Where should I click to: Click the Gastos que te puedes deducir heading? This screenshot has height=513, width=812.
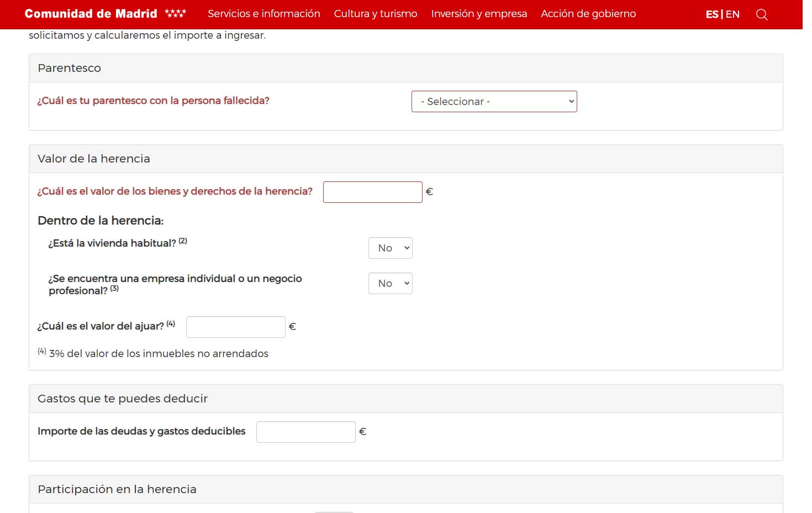(123, 399)
